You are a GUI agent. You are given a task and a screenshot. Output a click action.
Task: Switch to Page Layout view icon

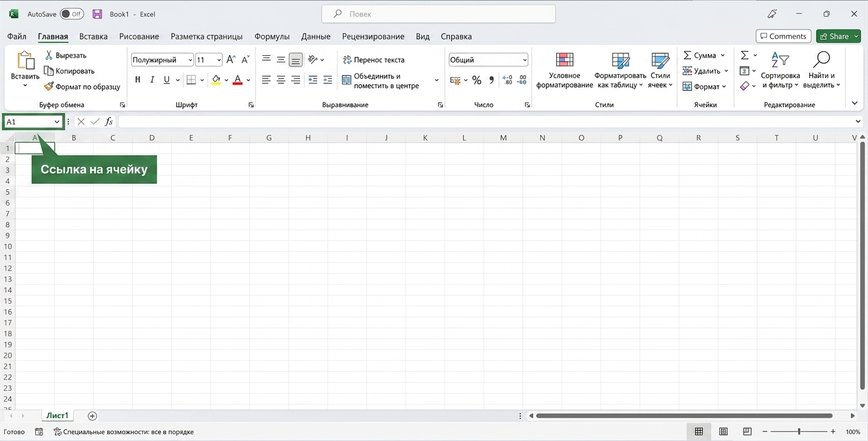point(723,431)
